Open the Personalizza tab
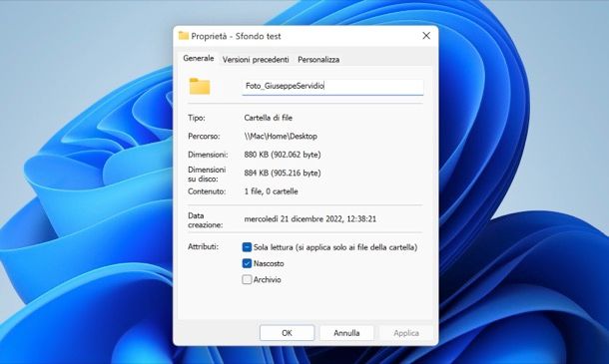 click(318, 60)
